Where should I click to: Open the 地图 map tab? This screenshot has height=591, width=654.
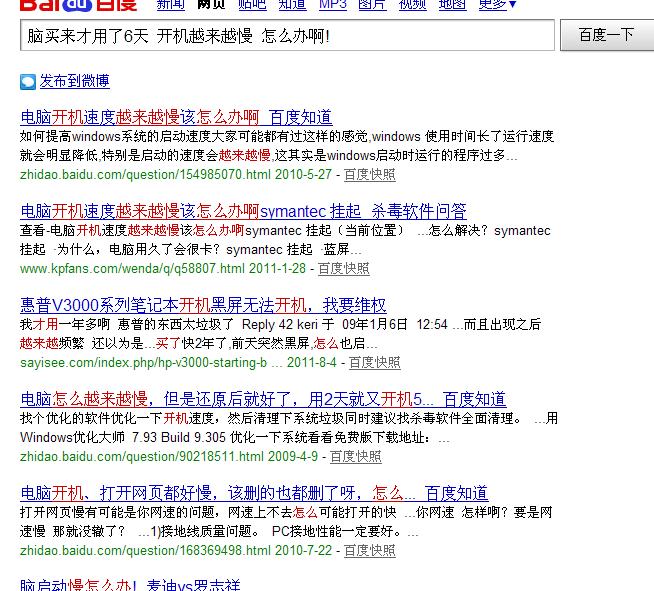[x=453, y=5]
